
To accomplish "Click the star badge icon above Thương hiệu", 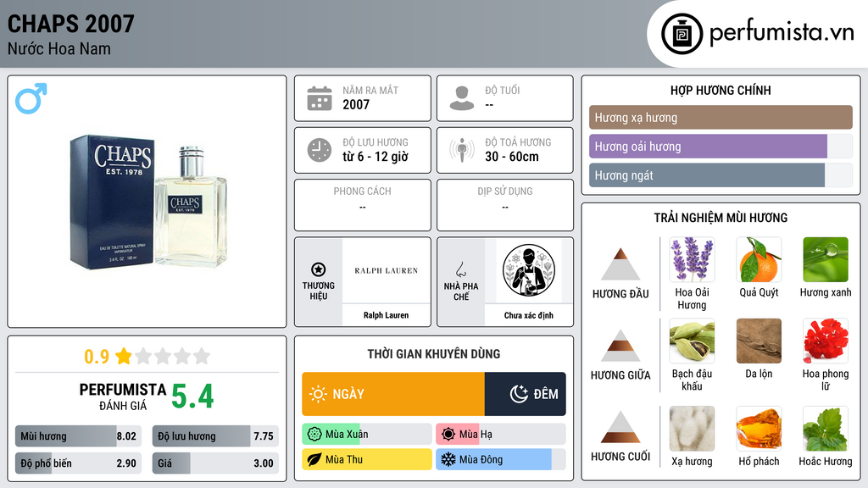I will (319, 269).
